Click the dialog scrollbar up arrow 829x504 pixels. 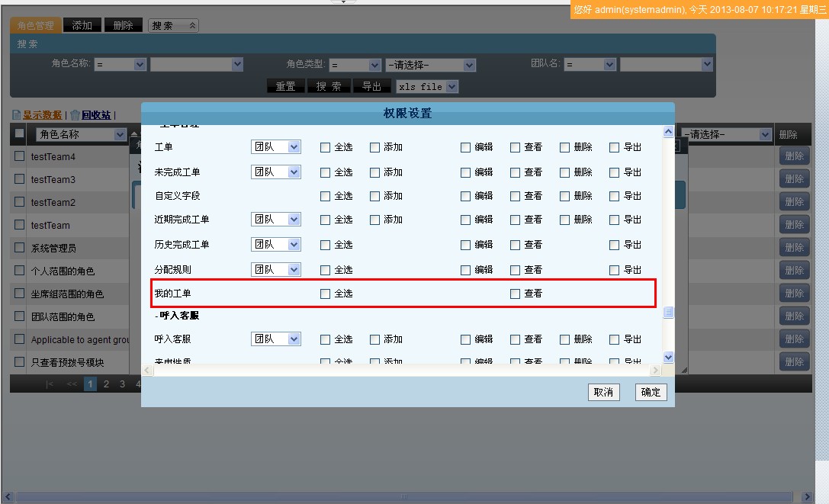pyautogui.click(x=669, y=132)
